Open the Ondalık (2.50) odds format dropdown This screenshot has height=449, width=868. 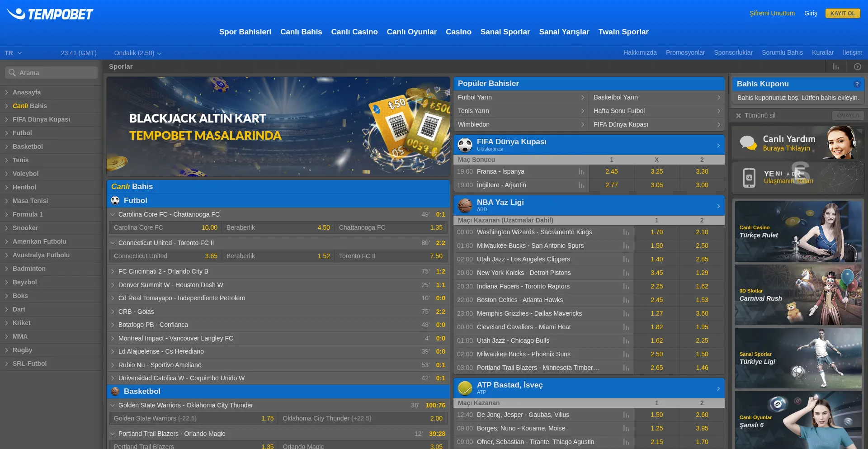click(x=138, y=53)
